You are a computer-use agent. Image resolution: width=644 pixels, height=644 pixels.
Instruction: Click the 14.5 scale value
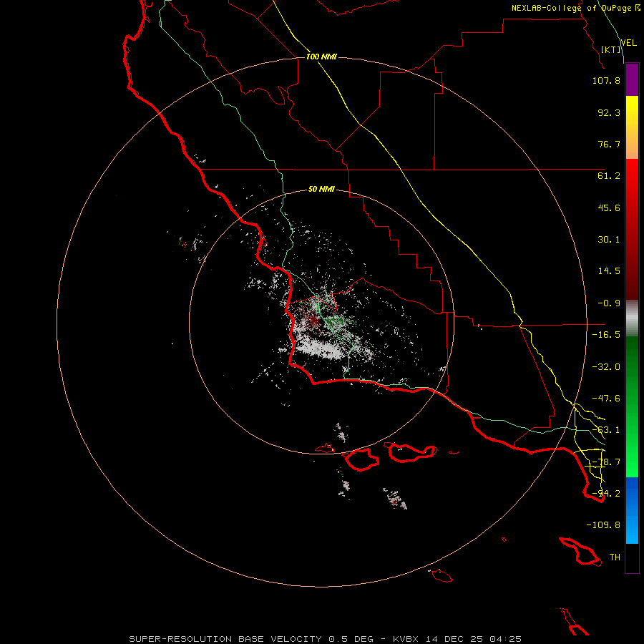click(609, 271)
